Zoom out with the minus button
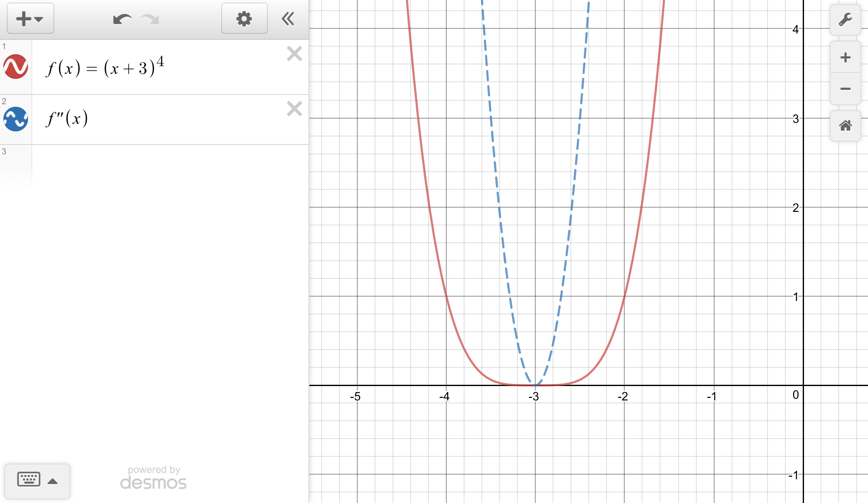The image size is (868, 503). point(845,89)
